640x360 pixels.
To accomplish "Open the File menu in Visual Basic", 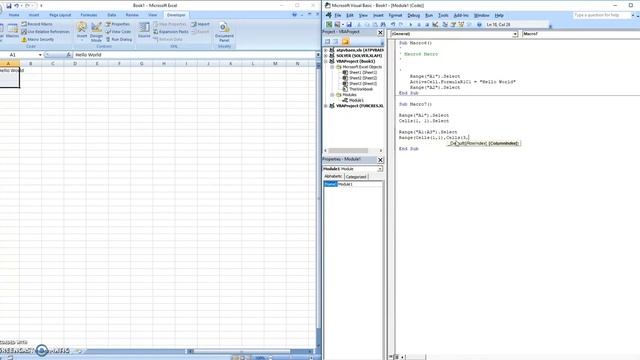I will (338, 15).
